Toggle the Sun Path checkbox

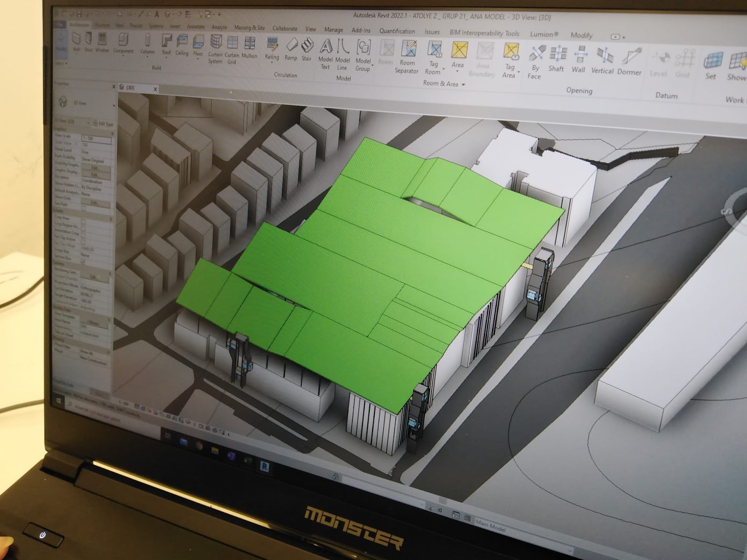[x=84, y=208]
